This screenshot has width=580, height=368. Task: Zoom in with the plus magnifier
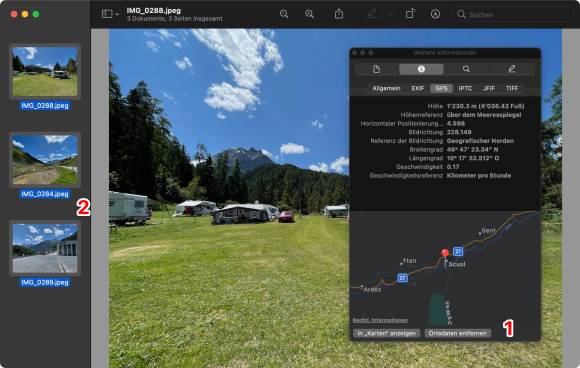tap(310, 14)
